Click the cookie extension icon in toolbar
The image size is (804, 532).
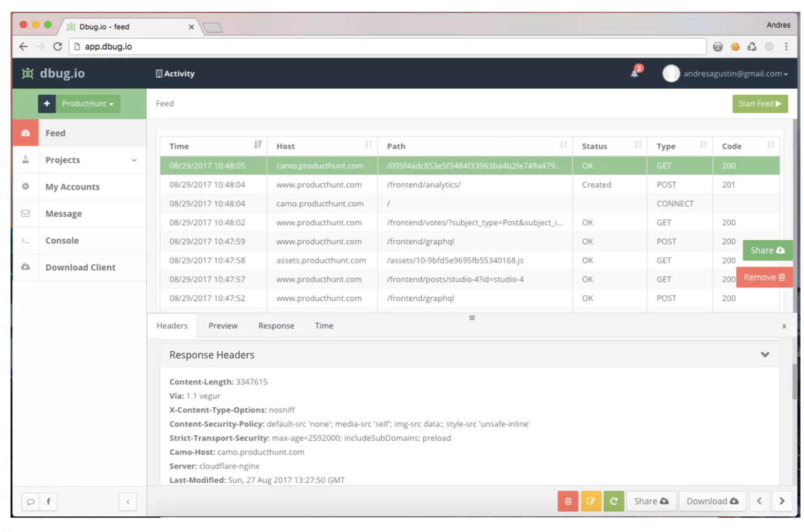point(735,47)
